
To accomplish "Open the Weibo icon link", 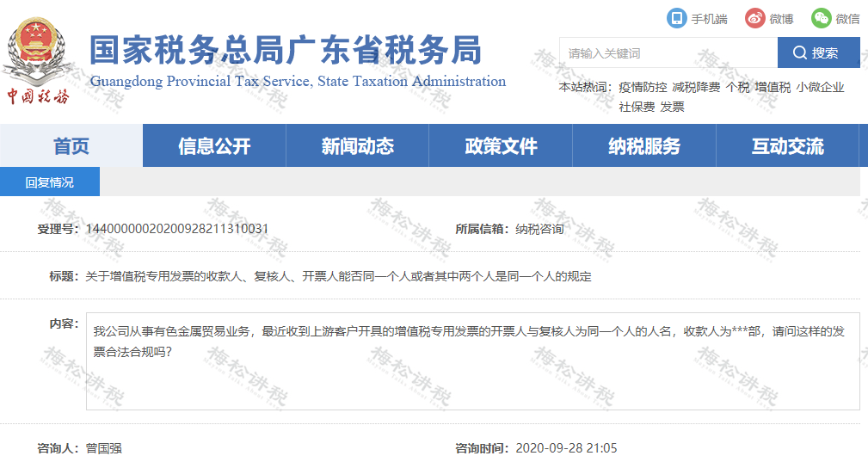I will 754,18.
